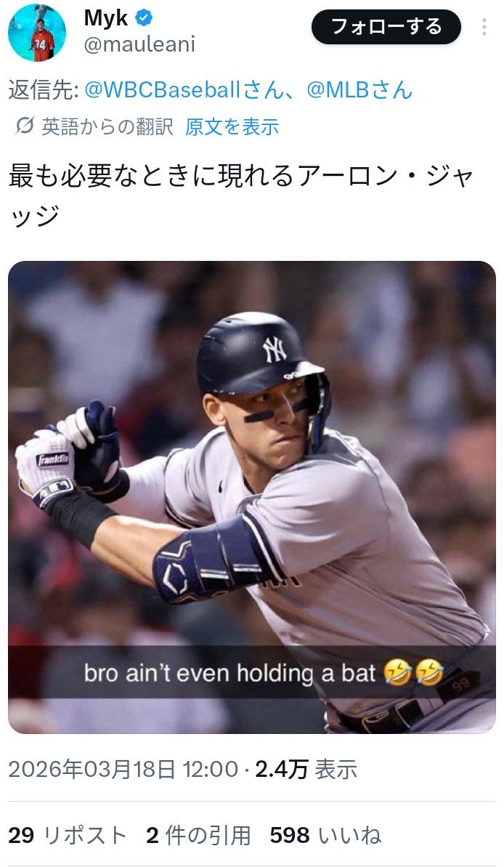Tap the @mauleani username handle
This screenshot has width=504, height=867.
(139, 45)
